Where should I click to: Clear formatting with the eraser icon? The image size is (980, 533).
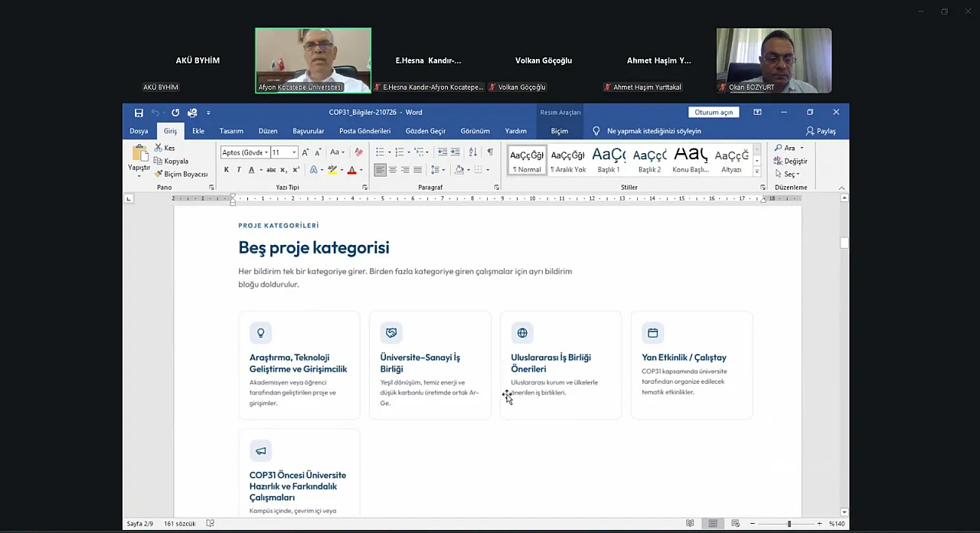(x=359, y=152)
